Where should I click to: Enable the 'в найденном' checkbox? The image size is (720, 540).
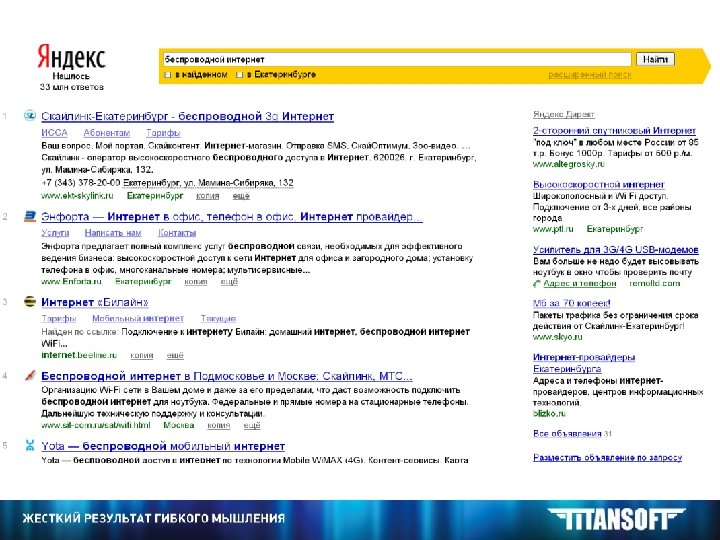pos(168,75)
